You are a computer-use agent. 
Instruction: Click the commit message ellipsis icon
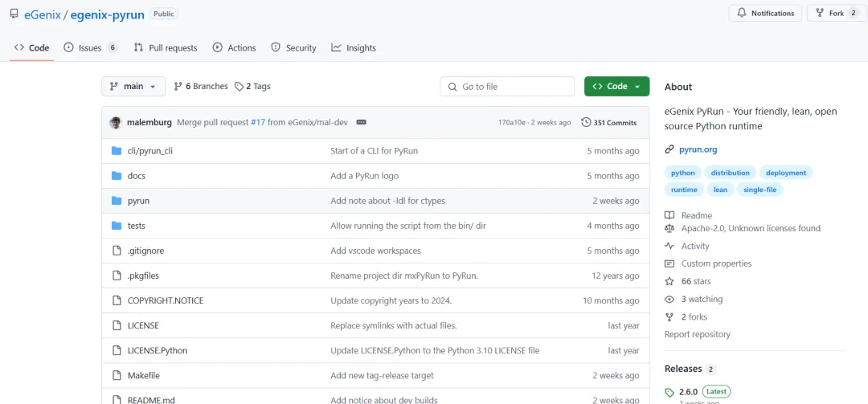361,123
